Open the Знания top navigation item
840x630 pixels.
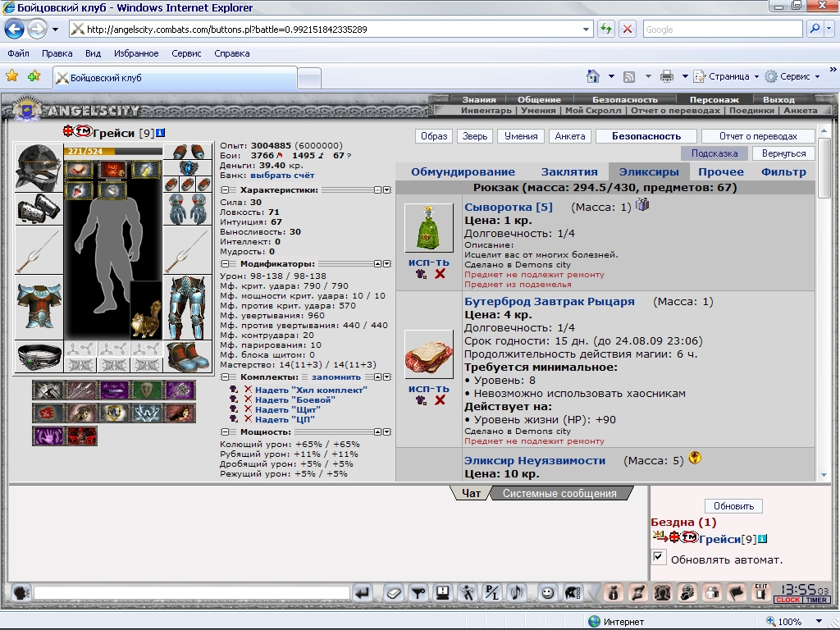[x=479, y=99]
